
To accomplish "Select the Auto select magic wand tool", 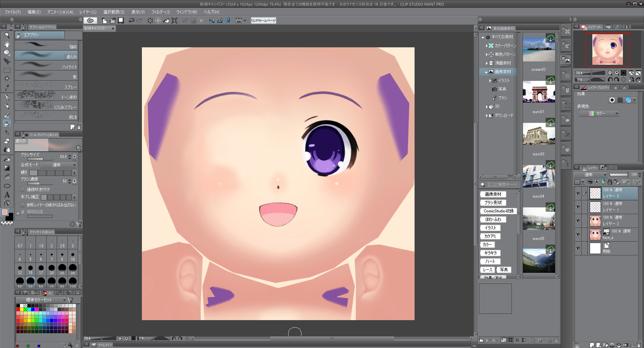I will pos(7,79).
